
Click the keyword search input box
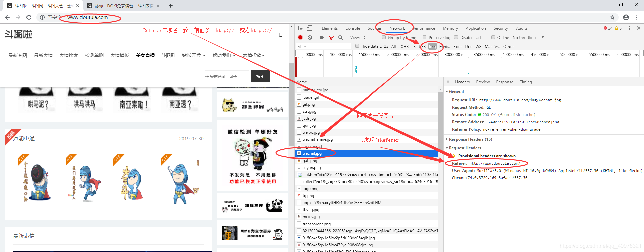pos(227,76)
